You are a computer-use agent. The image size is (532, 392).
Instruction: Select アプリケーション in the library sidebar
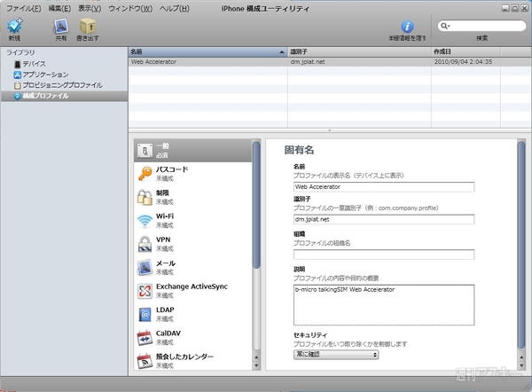[x=41, y=74]
